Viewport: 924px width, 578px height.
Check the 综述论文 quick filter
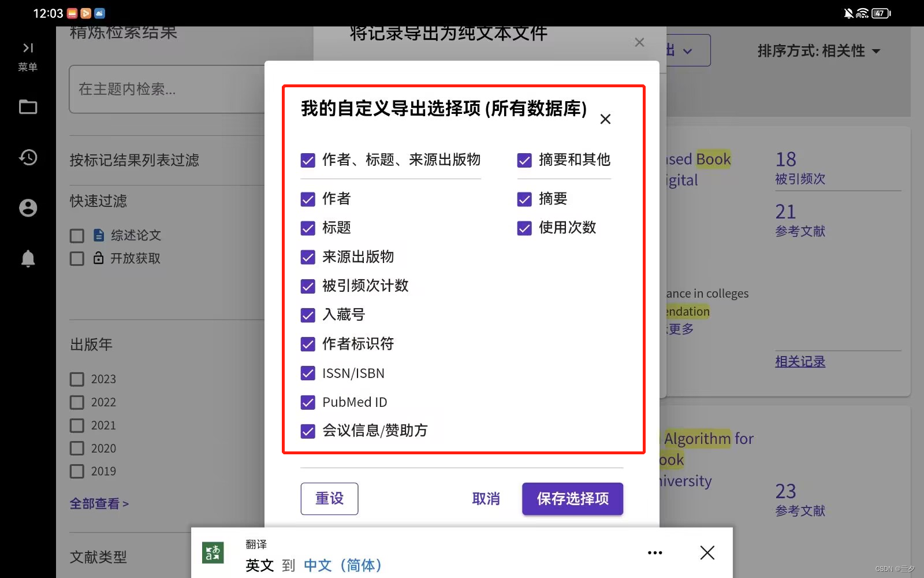[x=77, y=236]
